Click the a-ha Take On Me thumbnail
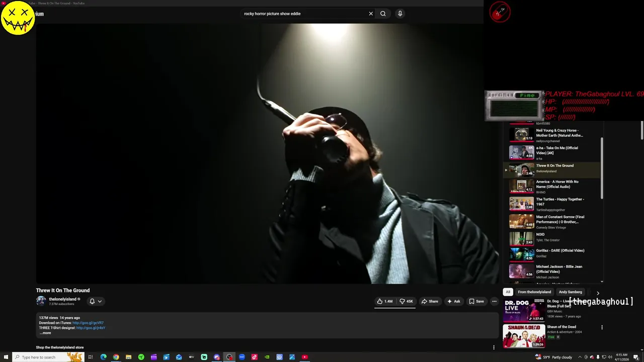644x362 pixels. [x=521, y=152]
